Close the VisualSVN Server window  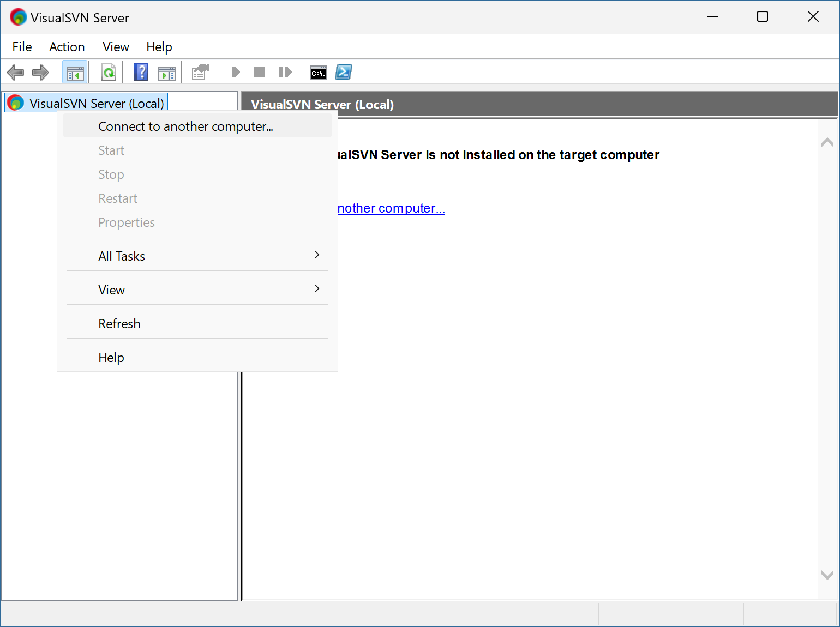pos(813,17)
